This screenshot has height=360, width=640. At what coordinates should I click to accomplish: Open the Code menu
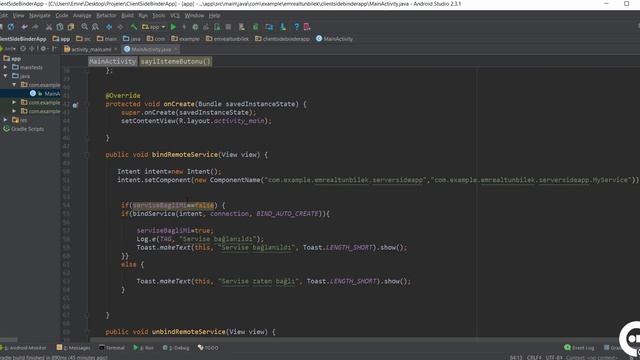(x=62, y=16)
